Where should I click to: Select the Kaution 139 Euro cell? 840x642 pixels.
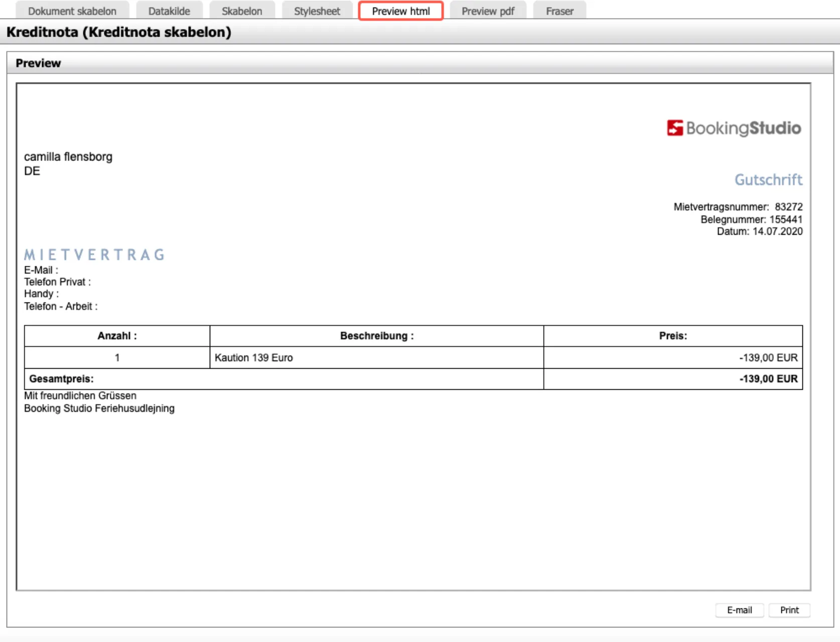(x=254, y=358)
